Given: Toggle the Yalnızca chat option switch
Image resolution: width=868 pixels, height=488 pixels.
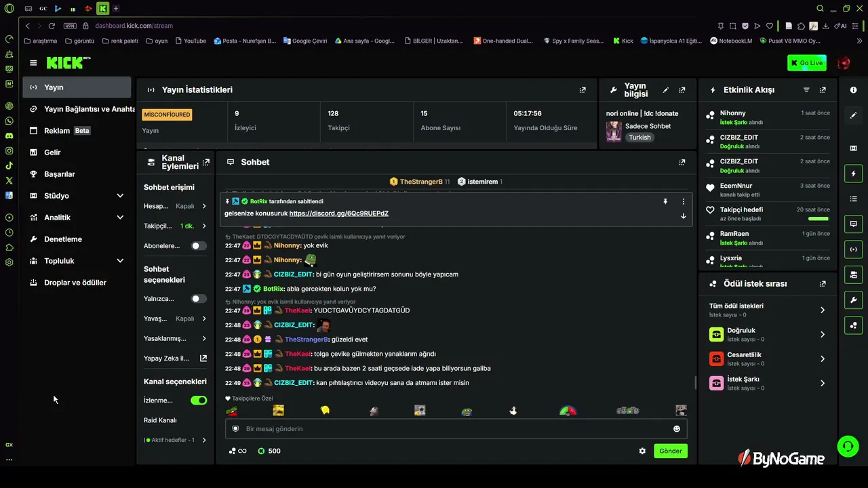Looking at the screenshot, I should pyautogui.click(x=199, y=298).
